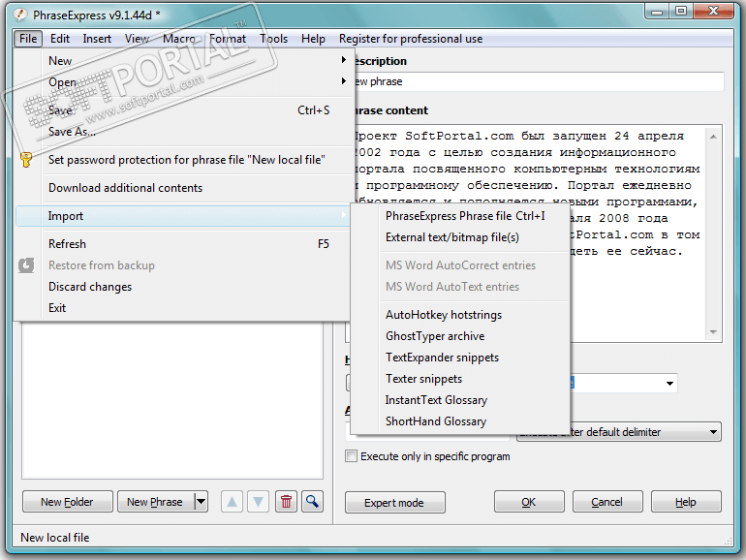Screen dimensions: 746x560
Task: Open the Insert menu
Action: pos(97,39)
